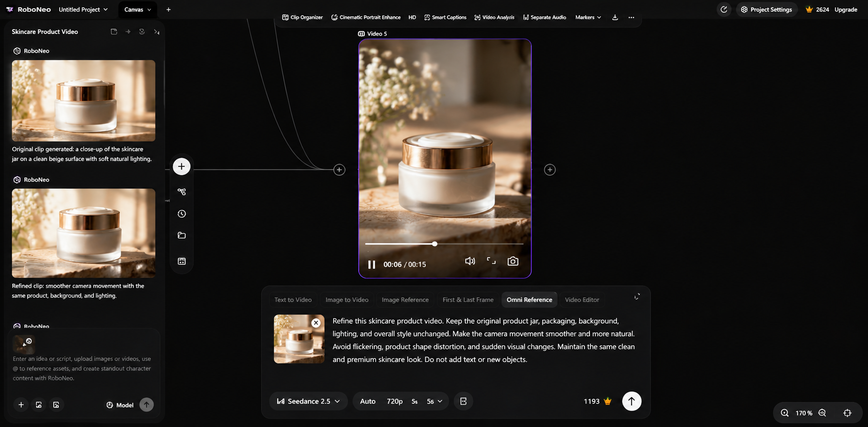Open the three-dot more options menu
This screenshot has height=427, width=868.
click(631, 17)
